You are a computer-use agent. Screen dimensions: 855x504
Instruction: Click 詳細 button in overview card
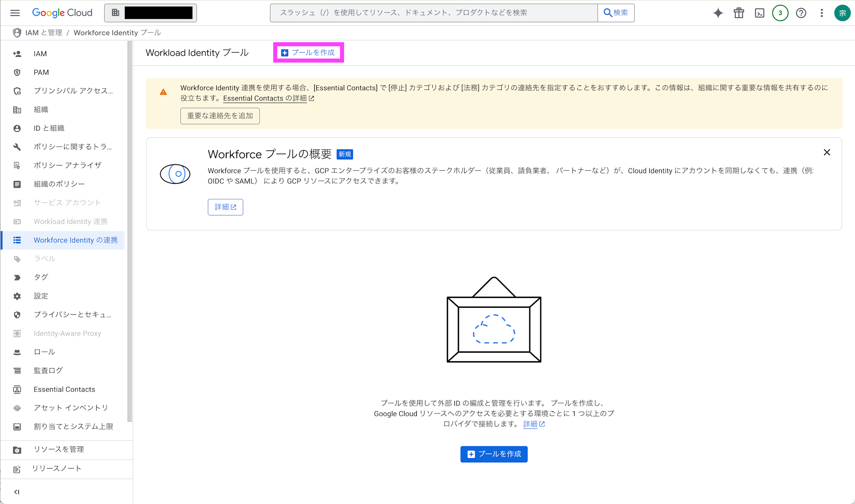225,207
